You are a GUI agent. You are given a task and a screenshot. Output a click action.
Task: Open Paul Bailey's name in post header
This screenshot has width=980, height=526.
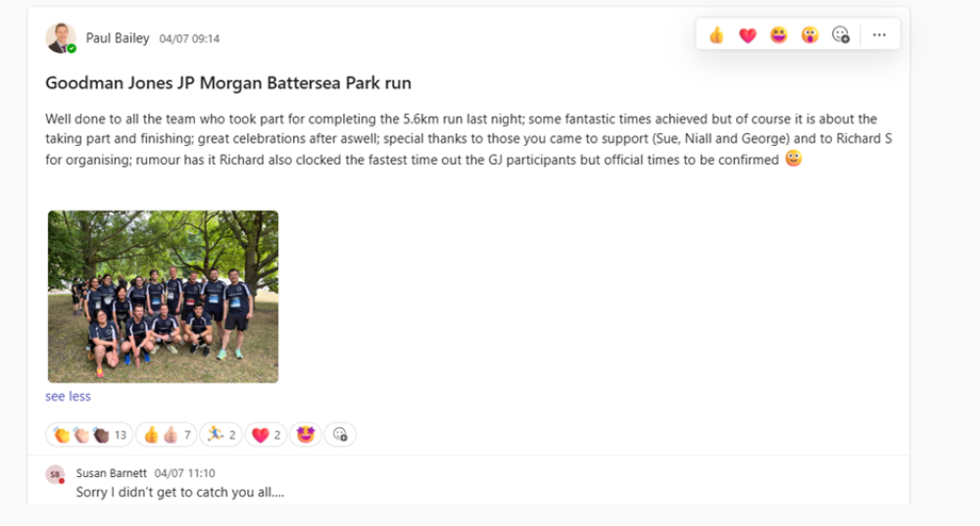tap(118, 38)
